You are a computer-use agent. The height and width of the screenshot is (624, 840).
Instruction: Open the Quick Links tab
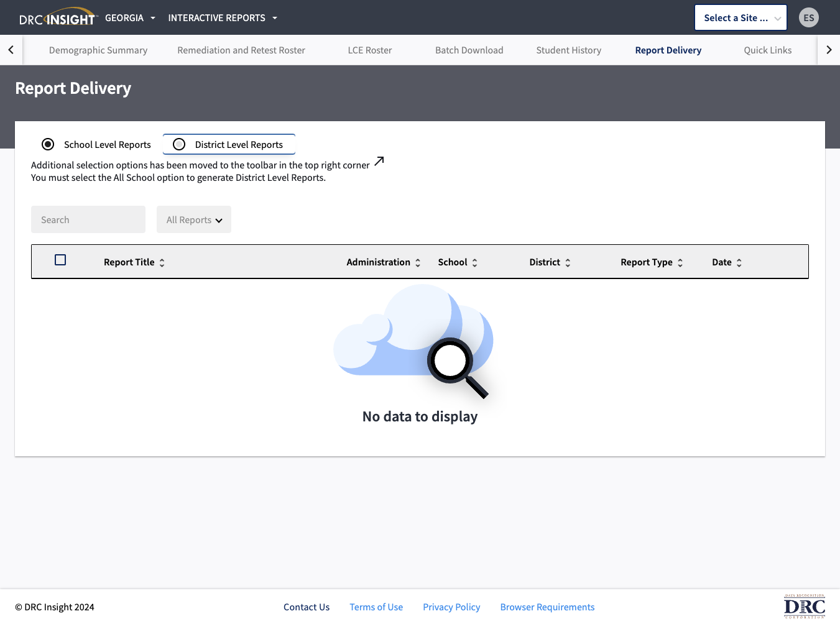coord(768,50)
